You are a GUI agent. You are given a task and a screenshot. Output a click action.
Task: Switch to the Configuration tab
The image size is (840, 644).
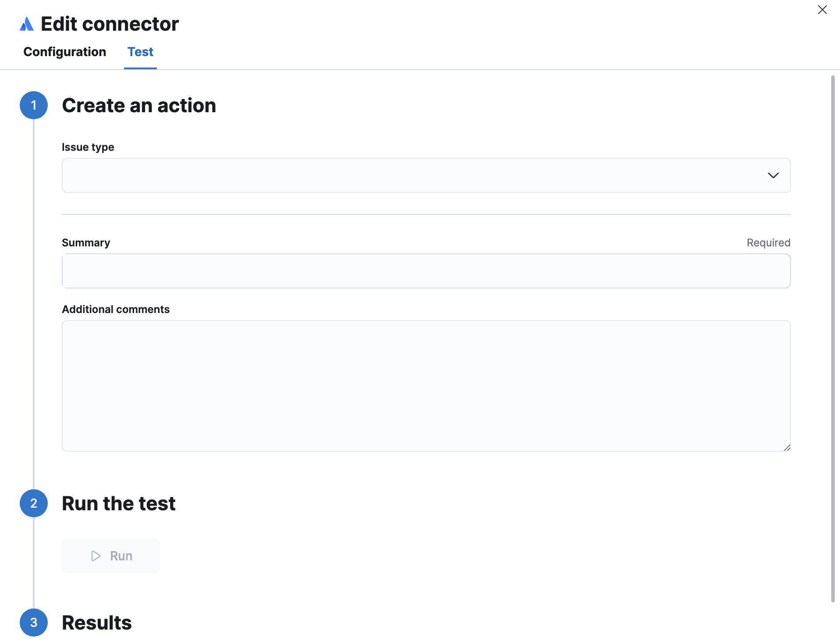64,52
